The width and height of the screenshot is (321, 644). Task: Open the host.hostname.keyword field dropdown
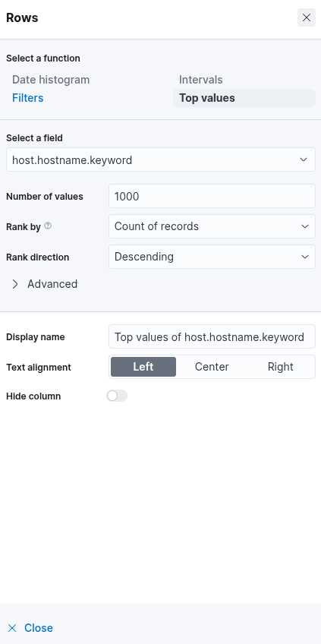pos(161,159)
